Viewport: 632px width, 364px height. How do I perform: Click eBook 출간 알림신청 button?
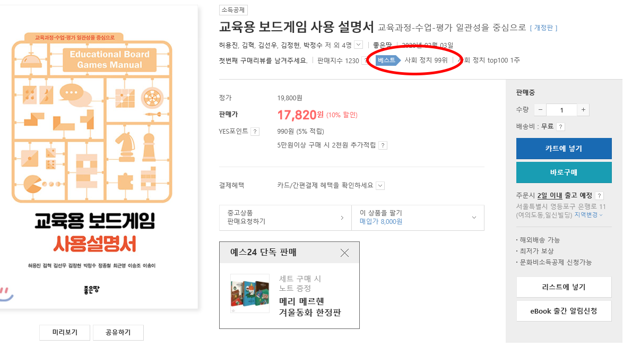coord(564,311)
